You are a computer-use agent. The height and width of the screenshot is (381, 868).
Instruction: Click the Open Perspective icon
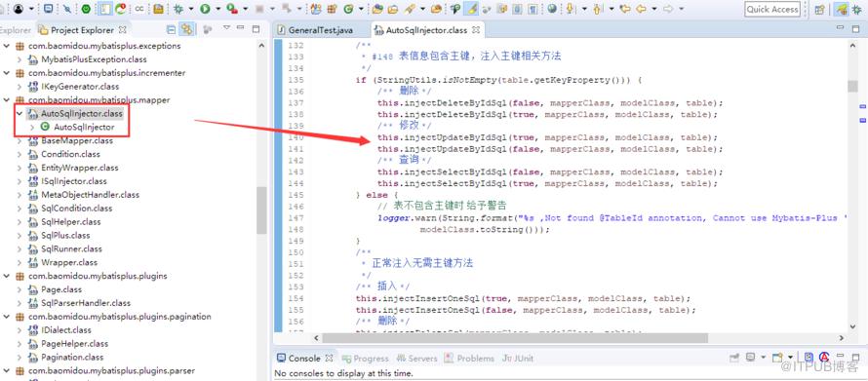pos(820,9)
